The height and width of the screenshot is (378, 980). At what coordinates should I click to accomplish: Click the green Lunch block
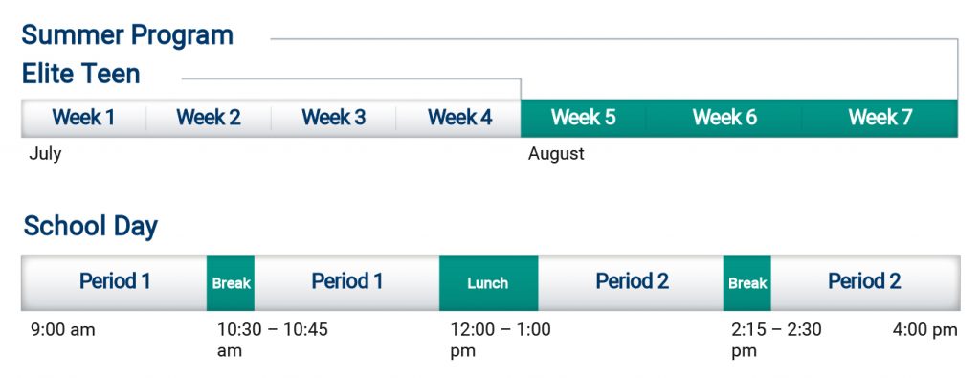[x=489, y=282]
